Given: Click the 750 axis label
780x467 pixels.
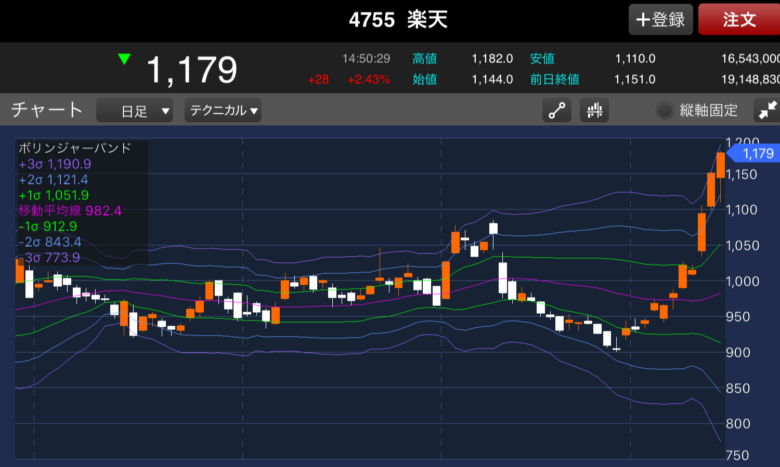Looking at the screenshot, I should click(x=737, y=456).
